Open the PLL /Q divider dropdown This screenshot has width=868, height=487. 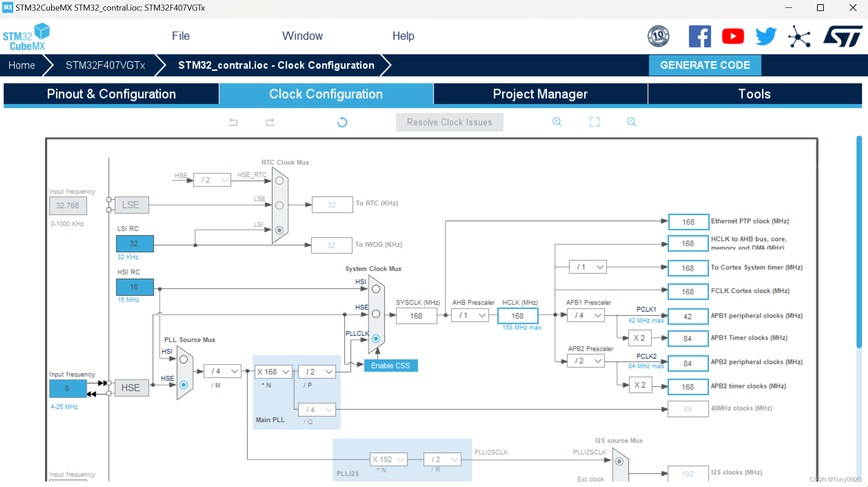[317, 409]
